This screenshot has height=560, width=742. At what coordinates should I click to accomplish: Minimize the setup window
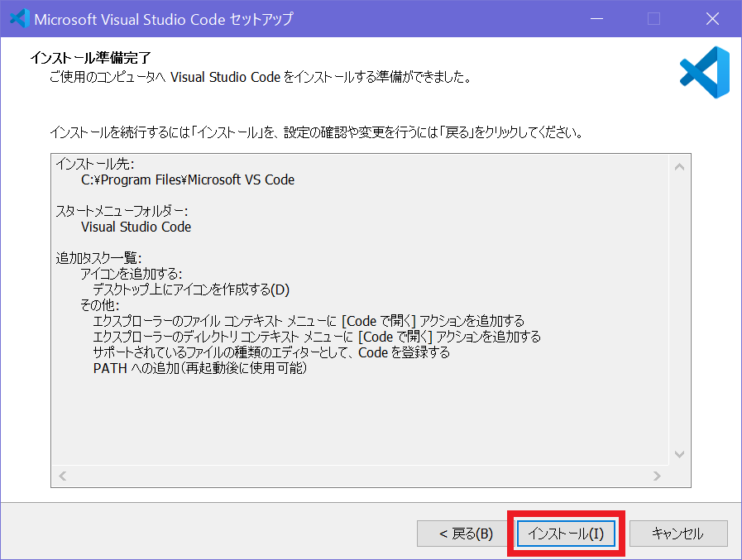click(x=597, y=18)
